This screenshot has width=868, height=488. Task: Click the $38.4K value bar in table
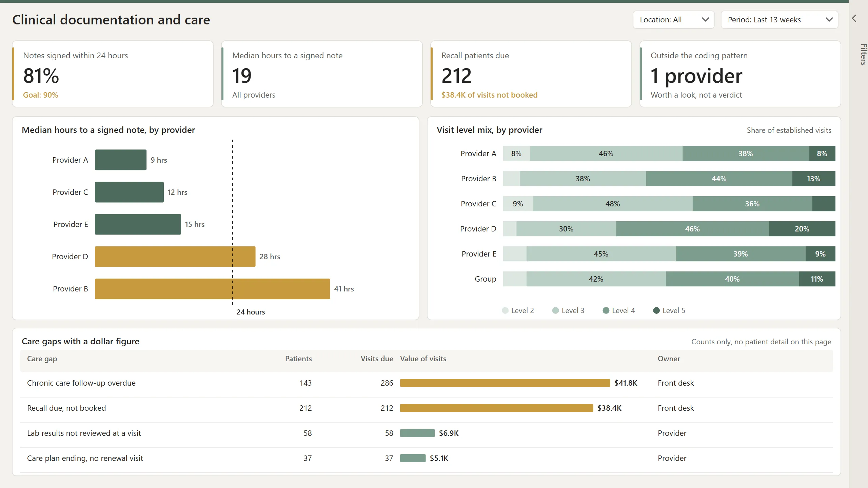(496, 408)
